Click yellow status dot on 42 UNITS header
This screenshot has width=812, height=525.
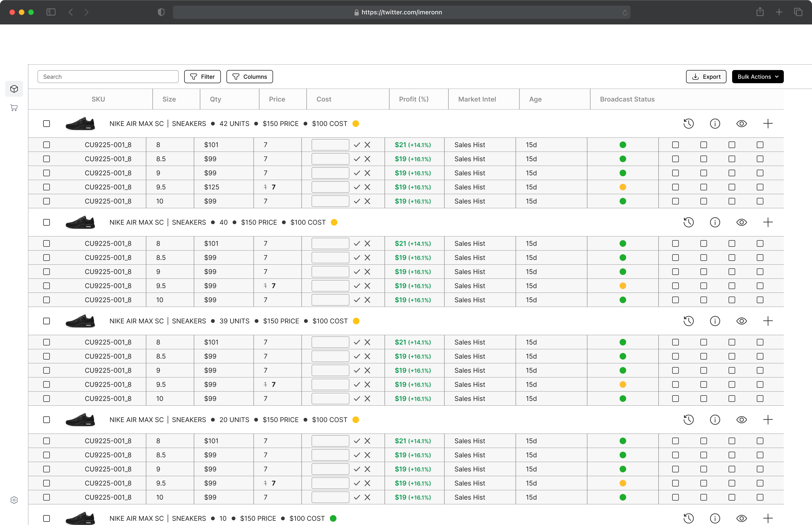(355, 123)
